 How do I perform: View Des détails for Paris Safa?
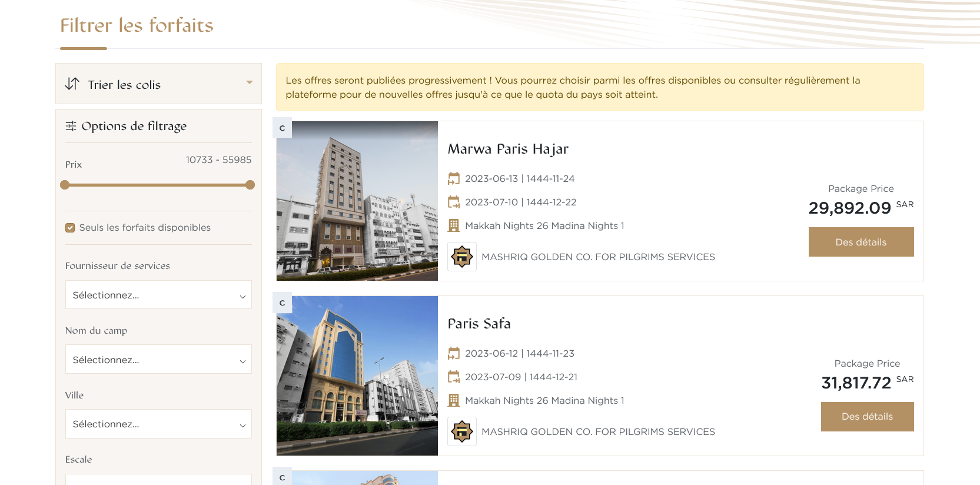pos(868,417)
